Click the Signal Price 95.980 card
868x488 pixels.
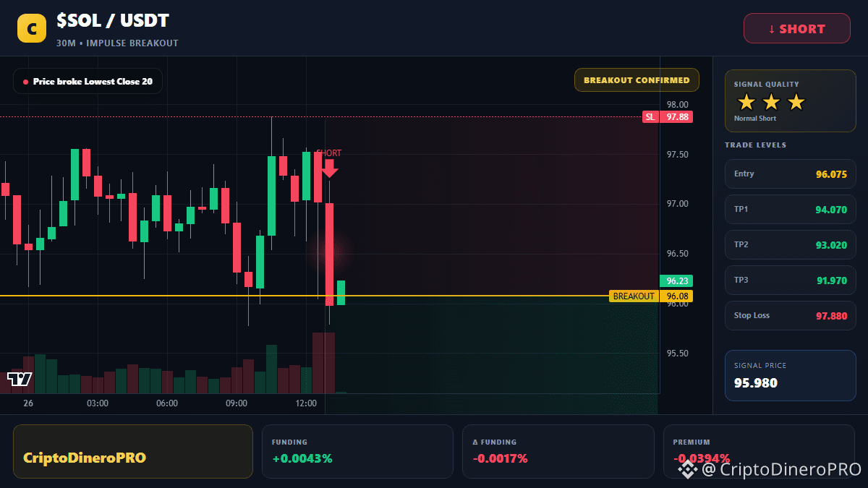pos(791,375)
